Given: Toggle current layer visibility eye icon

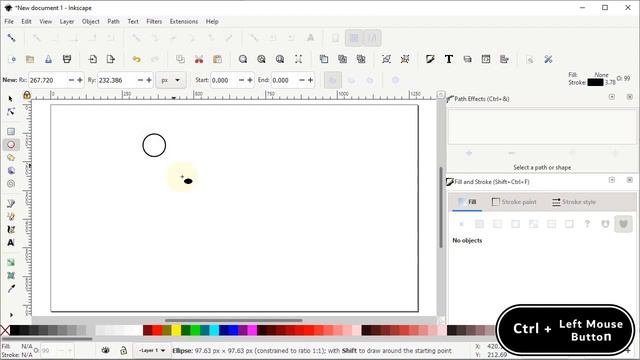Looking at the screenshot, I should (x=105, y=350).
